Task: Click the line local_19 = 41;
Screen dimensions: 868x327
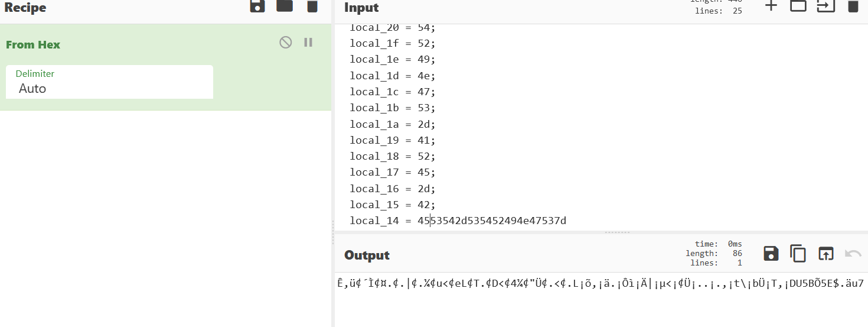Action: 392,140
